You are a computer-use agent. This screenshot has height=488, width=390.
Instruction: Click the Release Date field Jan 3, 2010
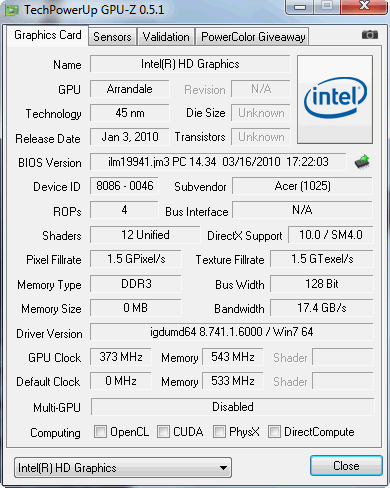coord(130,137)
